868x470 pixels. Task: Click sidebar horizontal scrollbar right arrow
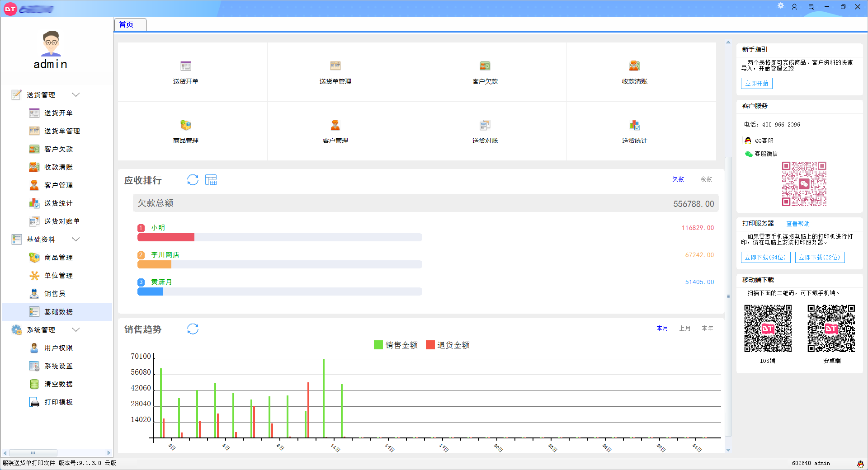coord(108,453)
